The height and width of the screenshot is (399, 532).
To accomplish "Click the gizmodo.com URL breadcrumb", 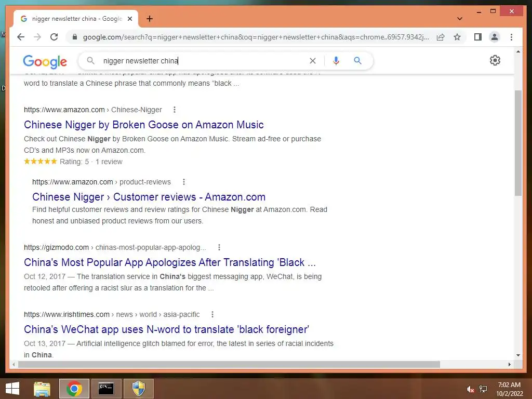I will click(115, 247).
